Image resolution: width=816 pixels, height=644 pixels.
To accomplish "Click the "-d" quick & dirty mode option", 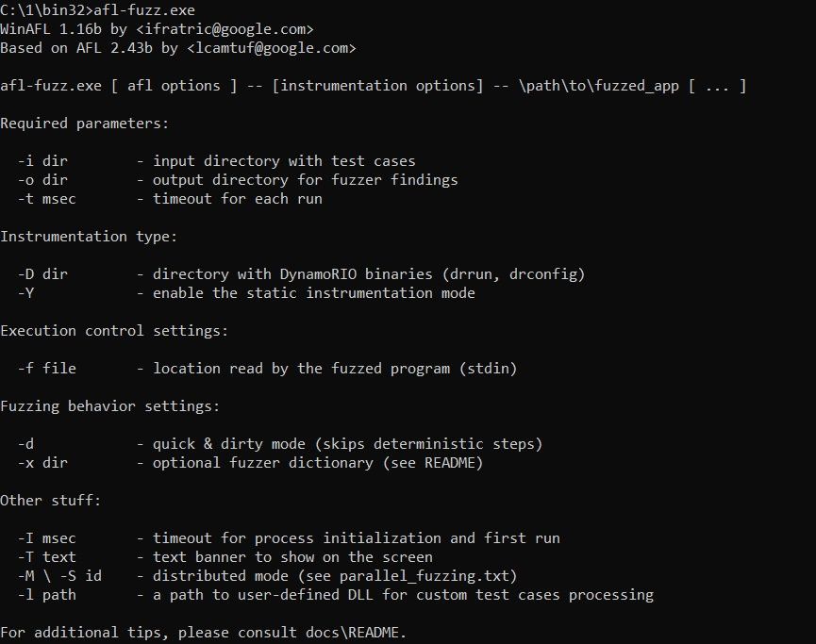I will pyautogui.click(x=26, y=444).
